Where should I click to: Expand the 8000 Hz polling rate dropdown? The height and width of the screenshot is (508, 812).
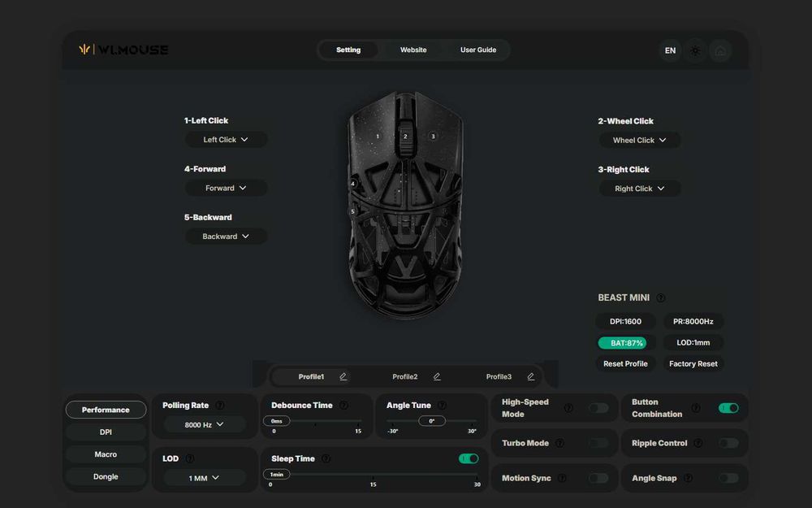[x=205, y=424]
